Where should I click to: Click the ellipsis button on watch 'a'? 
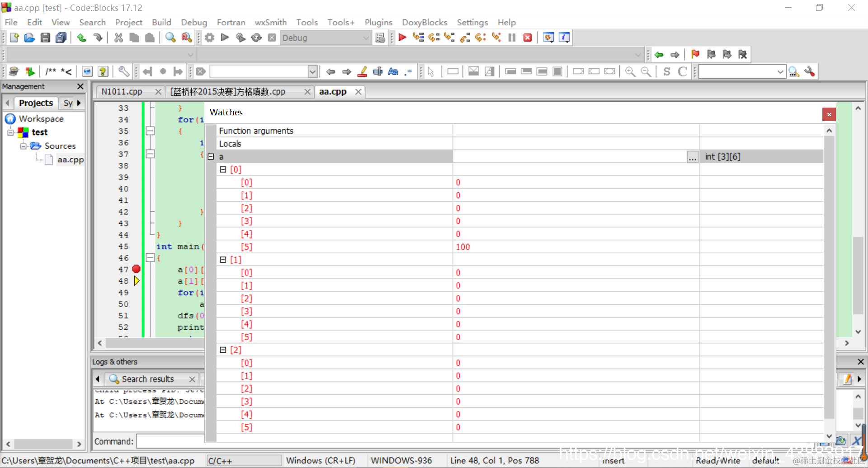tap(692, 157)
